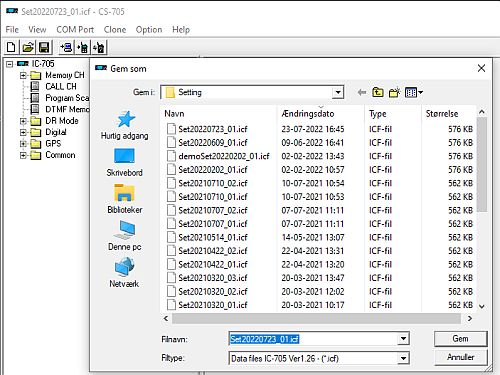
Task: Click the Back arrow in Gem som dialog
Action: pos(361,92)
